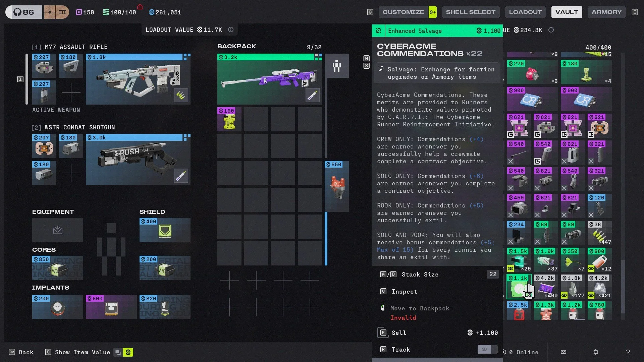Click the Enhanced Salvage exchange icon
Screen dimensions: 644x362
pos(378,31)
